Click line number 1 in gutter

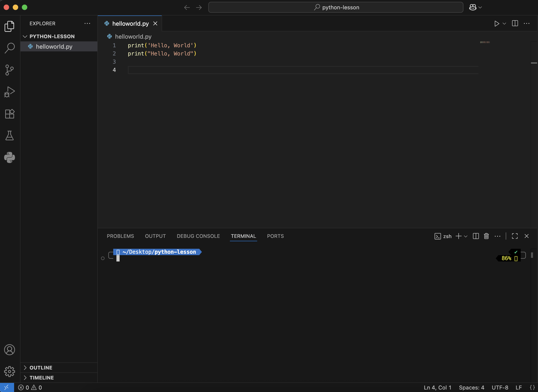(114, 45)
